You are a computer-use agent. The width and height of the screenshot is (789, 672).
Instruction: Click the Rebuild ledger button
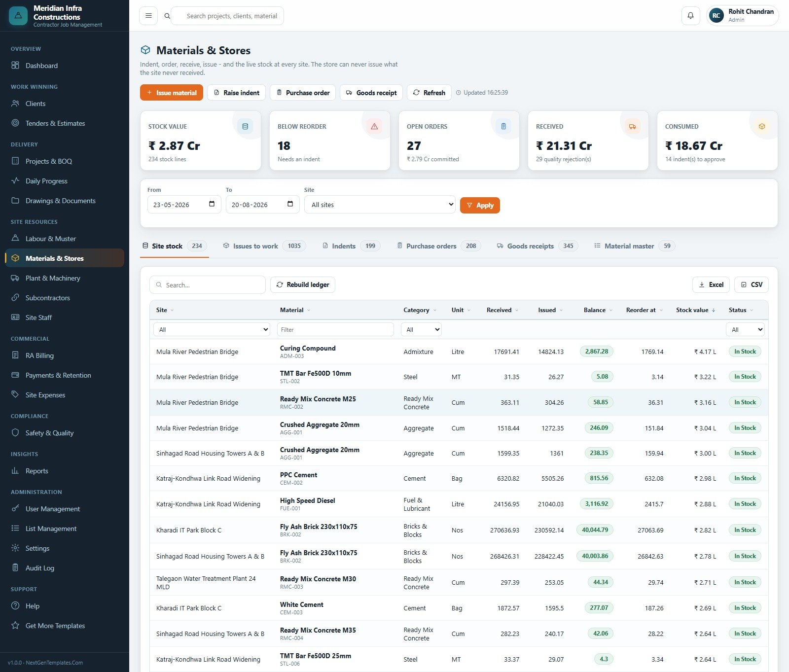click(303, 284)
